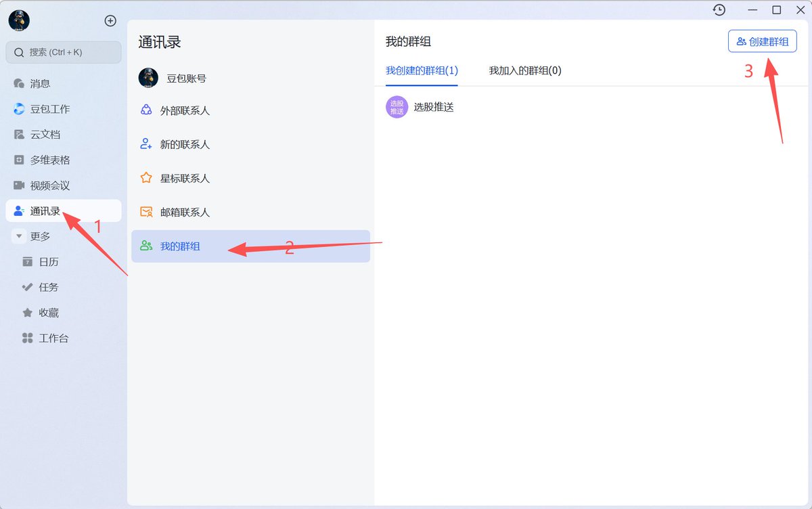Open 视频会议 video meetings
Image resolution: width=812 pixels, height=509 pixels.
coord(64,185)
